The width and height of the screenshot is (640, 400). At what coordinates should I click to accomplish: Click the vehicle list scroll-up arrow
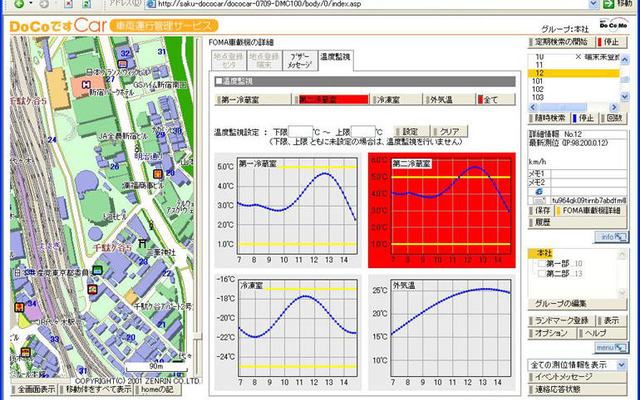pyautogui.click(x=624, y=60)
